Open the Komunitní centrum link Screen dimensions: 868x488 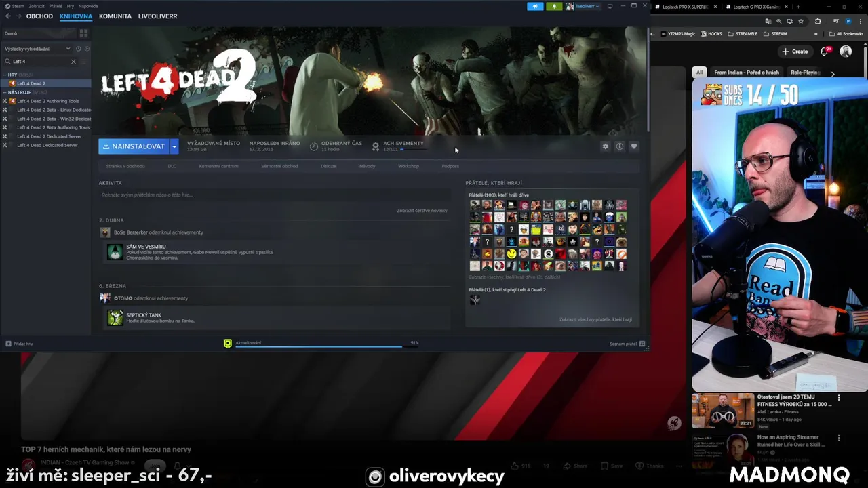click(x=218, y=166)
